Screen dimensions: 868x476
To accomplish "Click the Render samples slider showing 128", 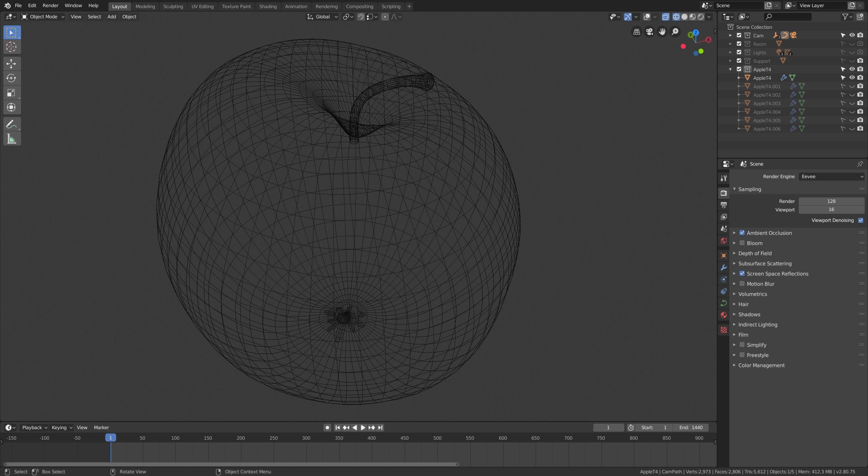I will coord(831,201).
